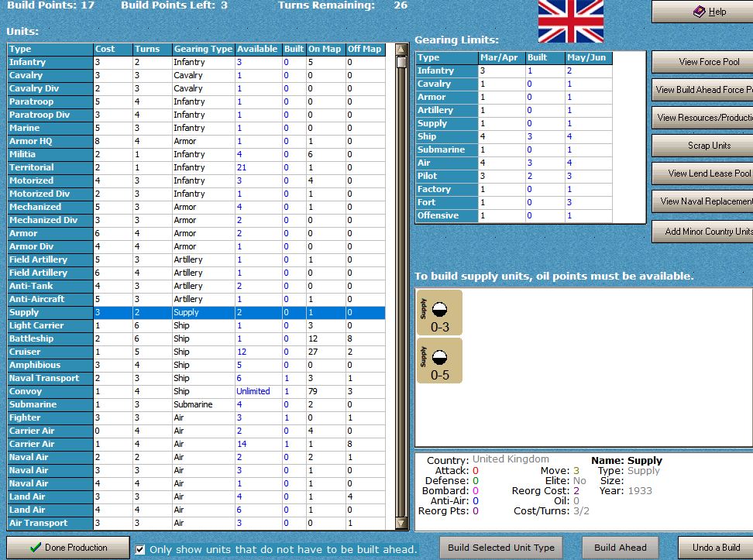Screen dimensions: 753x560
Task: Select the 0-5 supply unit counter
Action: 439,361
